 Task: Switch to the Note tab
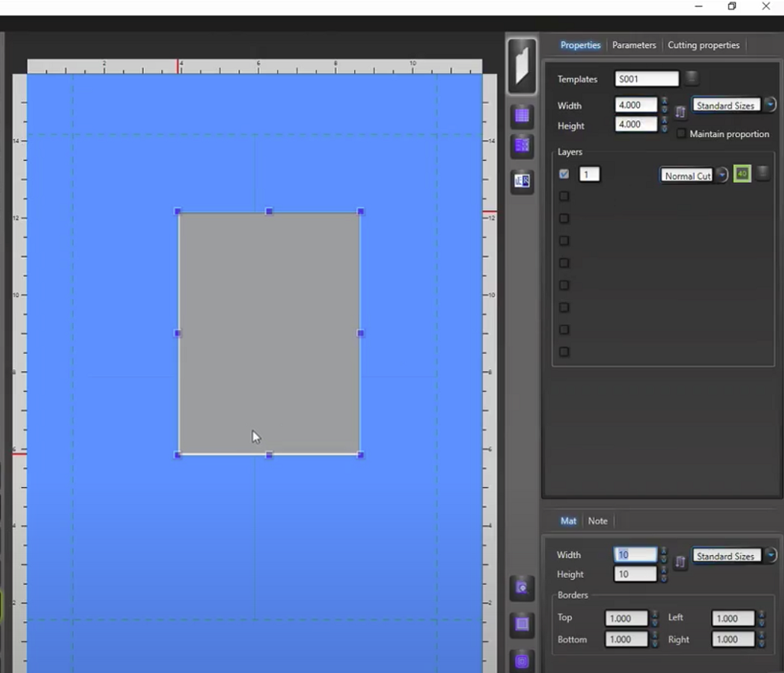point(597,521)
